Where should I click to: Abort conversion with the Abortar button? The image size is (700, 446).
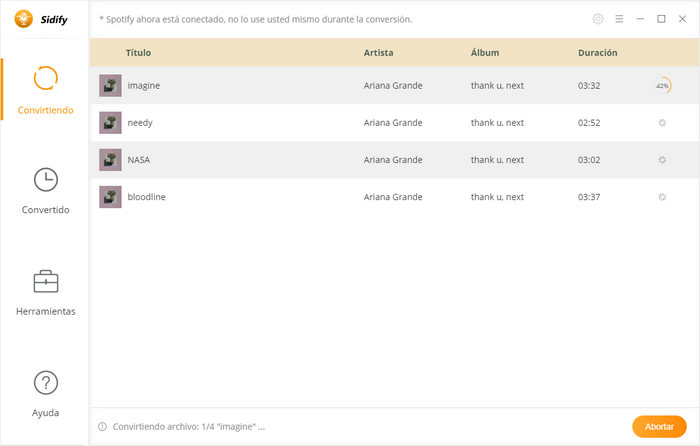pyautogui.click(x=659, y=426)
